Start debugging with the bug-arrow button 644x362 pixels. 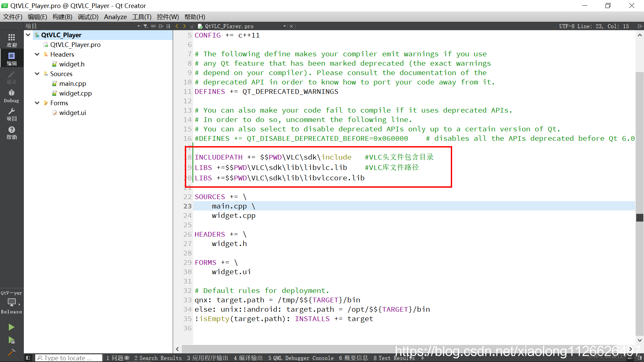coord(11,340)
